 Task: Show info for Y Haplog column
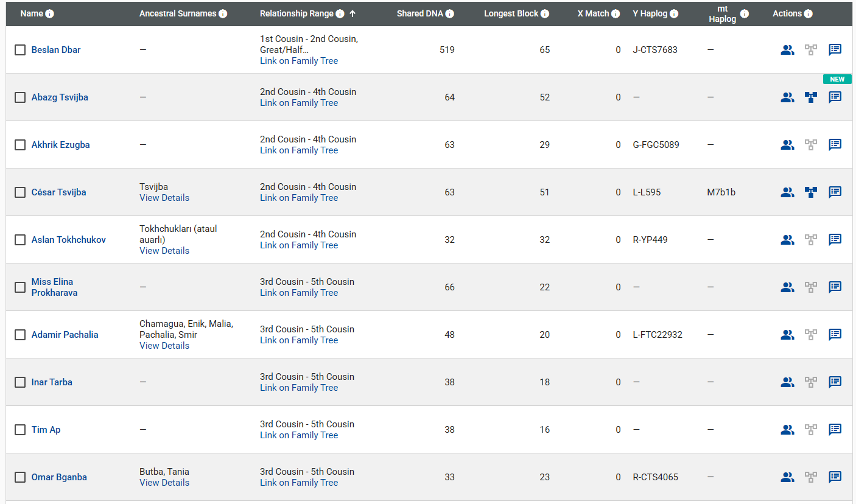point(674,14)
